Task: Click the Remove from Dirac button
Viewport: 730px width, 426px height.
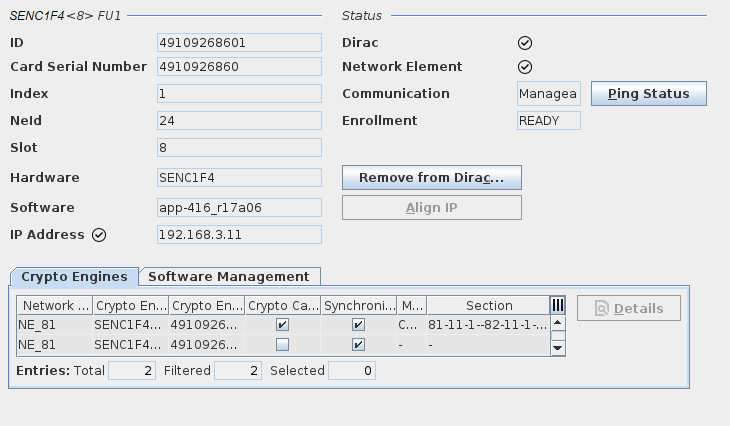Action: 431,178
